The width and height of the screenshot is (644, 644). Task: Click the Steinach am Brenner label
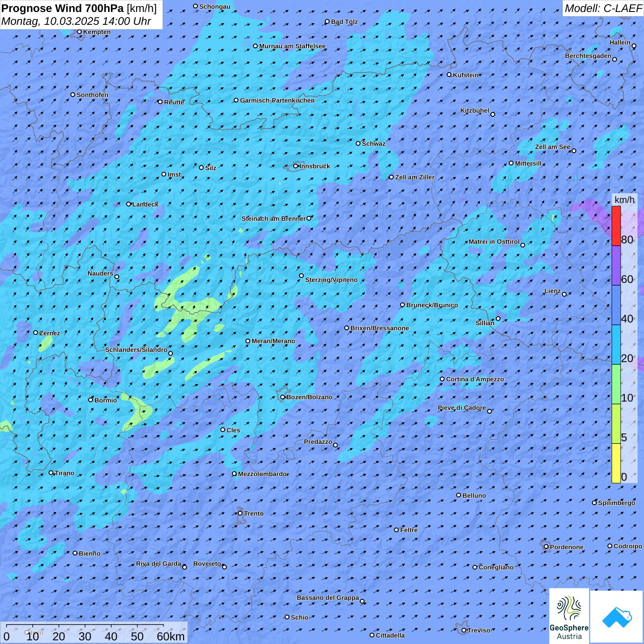(273, 218)
